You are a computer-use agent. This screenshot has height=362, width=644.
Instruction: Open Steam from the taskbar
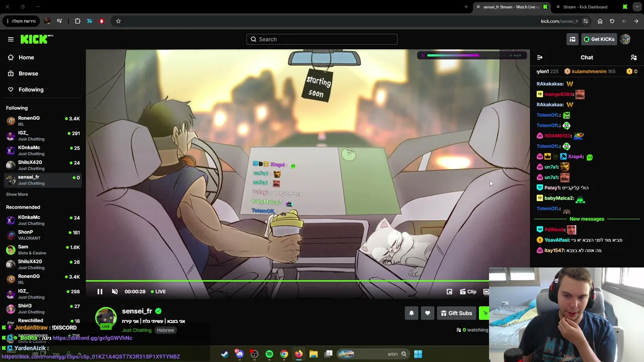tap(224, 354)
